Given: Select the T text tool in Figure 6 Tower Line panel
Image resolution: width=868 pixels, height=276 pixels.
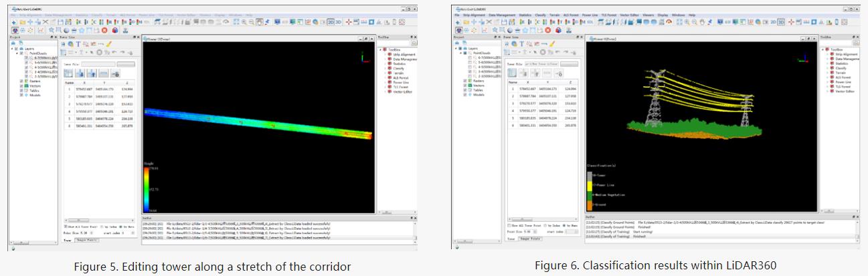Looking at the screenshot, I should 522,43.
